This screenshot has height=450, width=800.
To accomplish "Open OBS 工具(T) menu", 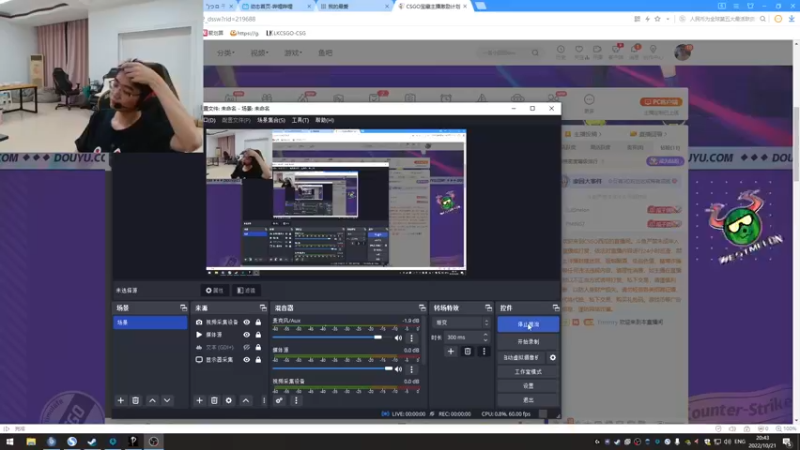I will [x=300, y=120].
